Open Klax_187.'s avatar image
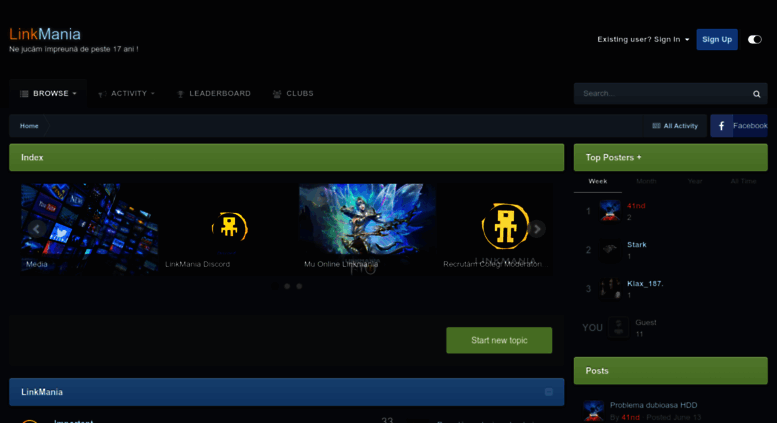Viewport: 777px width, 423px height. [610, 289]
